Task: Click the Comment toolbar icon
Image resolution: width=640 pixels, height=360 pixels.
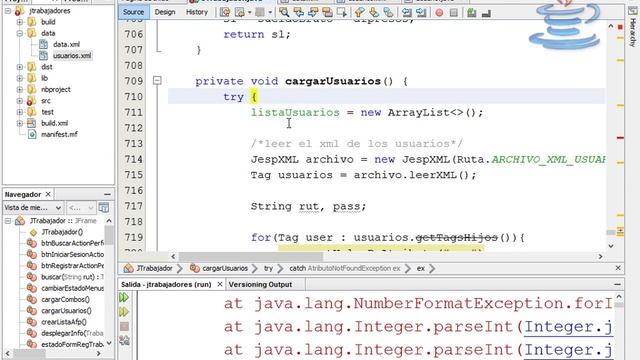Action: [x=472, y=13]
